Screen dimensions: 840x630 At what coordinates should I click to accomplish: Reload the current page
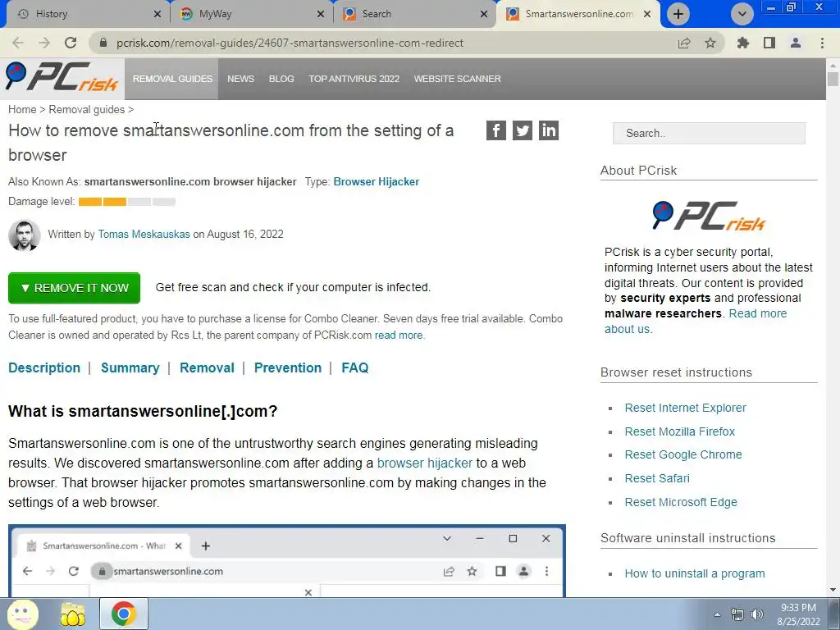pyautogui.click(x=71, y=43)
